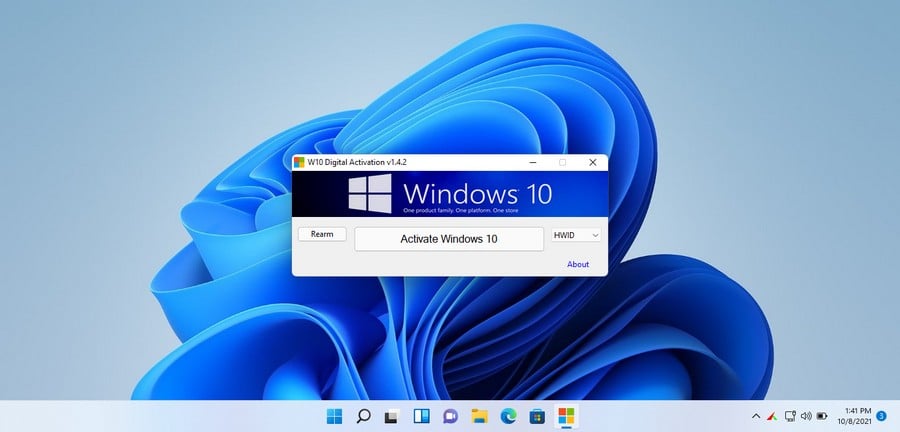900x432 pixels.
Task: Close the W10 Digital Activation window
Action: click(x=593, y=162)
